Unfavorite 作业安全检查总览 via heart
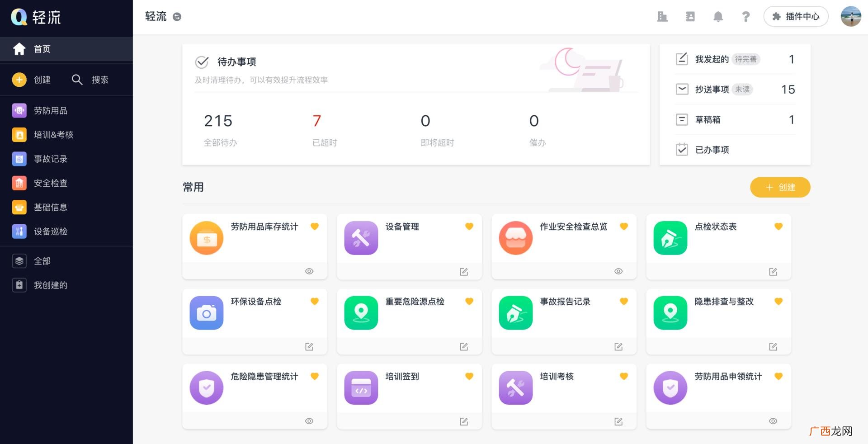This screenshot has width=868, height=444. click(x=624, y=227)
